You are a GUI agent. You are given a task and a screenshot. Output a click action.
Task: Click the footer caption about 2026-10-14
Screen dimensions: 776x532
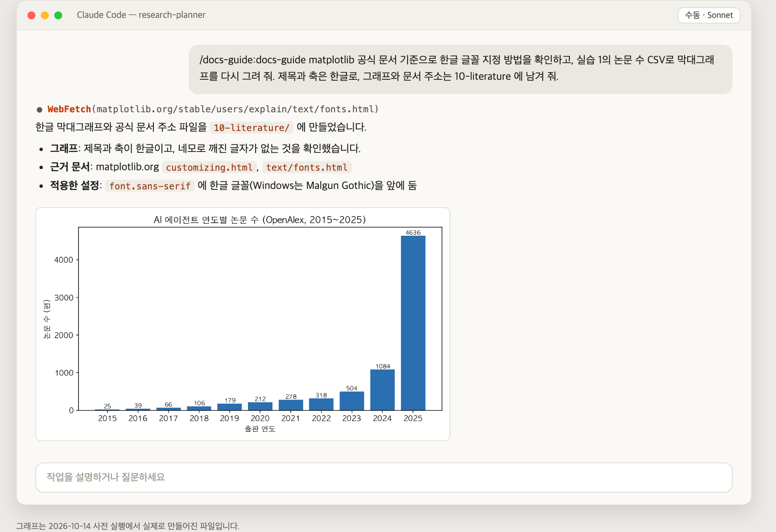128,526
